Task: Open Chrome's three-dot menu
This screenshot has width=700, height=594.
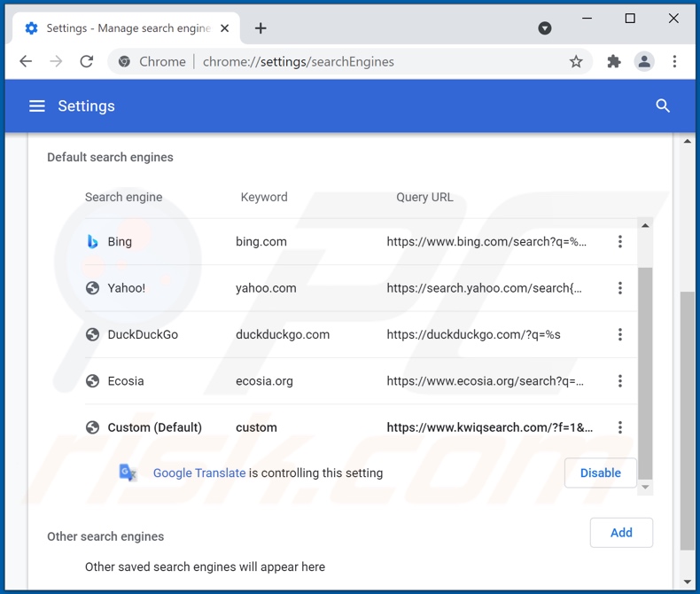Action: click(674, 62)
